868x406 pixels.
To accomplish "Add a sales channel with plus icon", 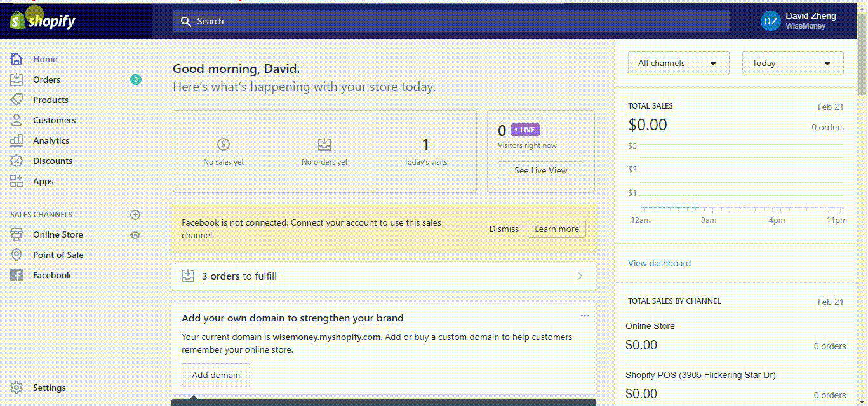I will (x=135, y=215).
